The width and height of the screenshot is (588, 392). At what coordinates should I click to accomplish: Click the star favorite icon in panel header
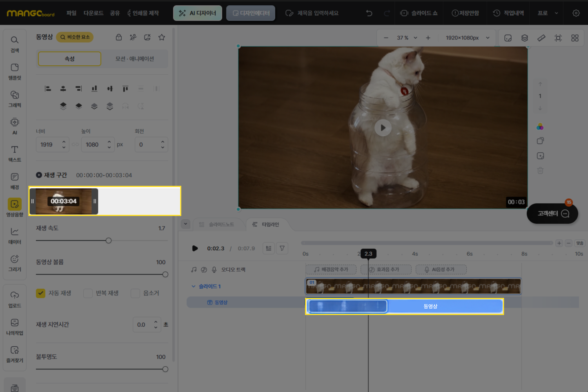pyautogui.click(x=162, y=37)
